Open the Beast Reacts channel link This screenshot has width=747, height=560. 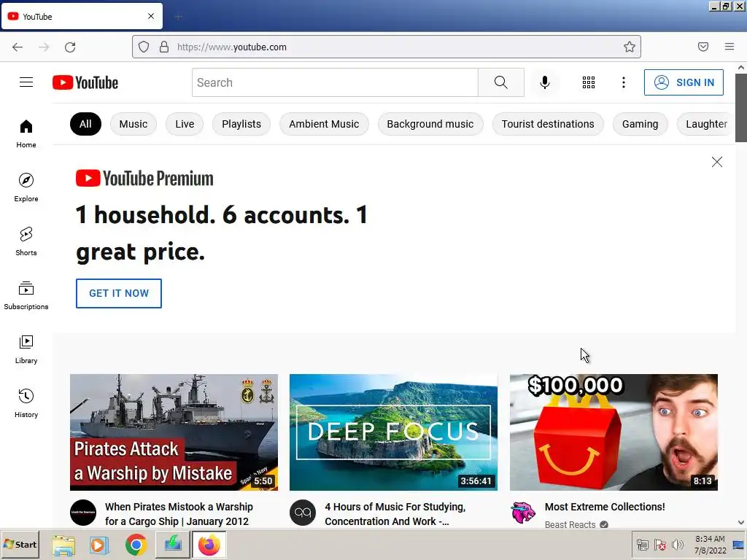click(570, 524)
